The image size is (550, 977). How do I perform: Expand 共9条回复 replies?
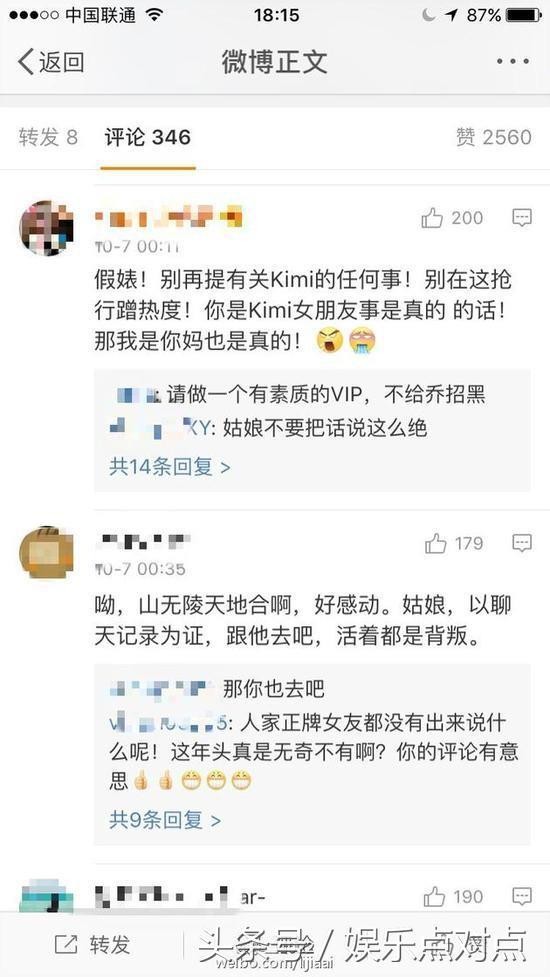tap(165, 820)
